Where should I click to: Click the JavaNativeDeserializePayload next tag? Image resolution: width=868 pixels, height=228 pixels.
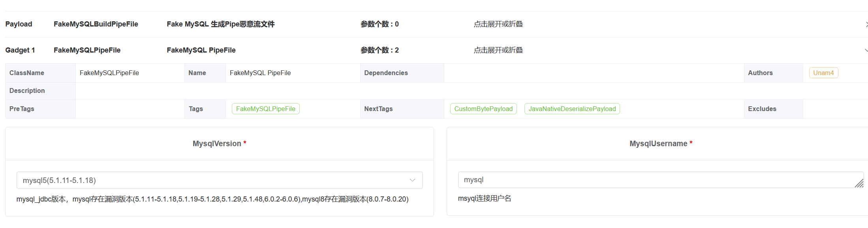point(572,109)
